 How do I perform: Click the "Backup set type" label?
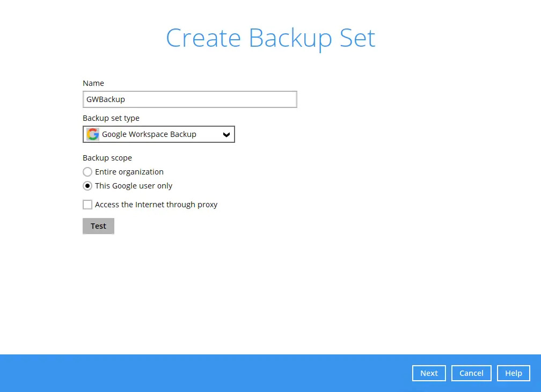(x=111, y=118)
